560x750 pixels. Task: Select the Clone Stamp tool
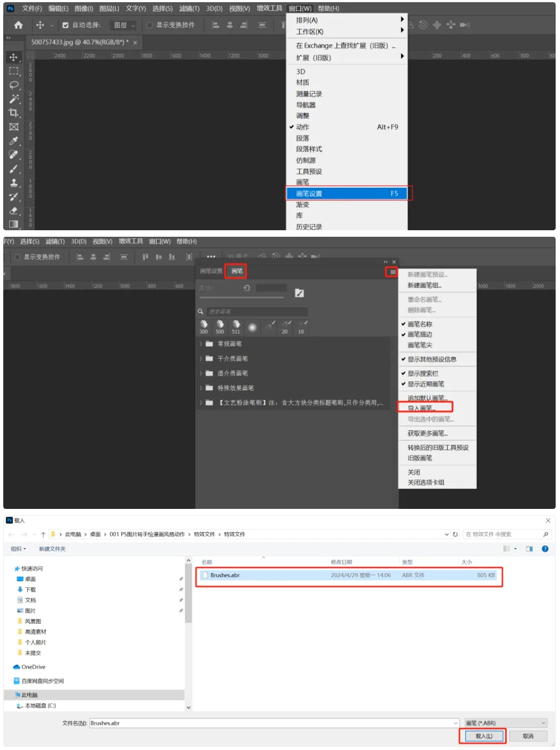pyautogui.click(x=14, y=183)
